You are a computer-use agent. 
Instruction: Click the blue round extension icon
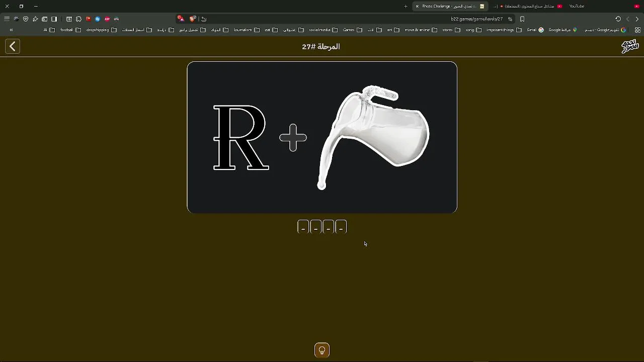(x=98, y=19)
